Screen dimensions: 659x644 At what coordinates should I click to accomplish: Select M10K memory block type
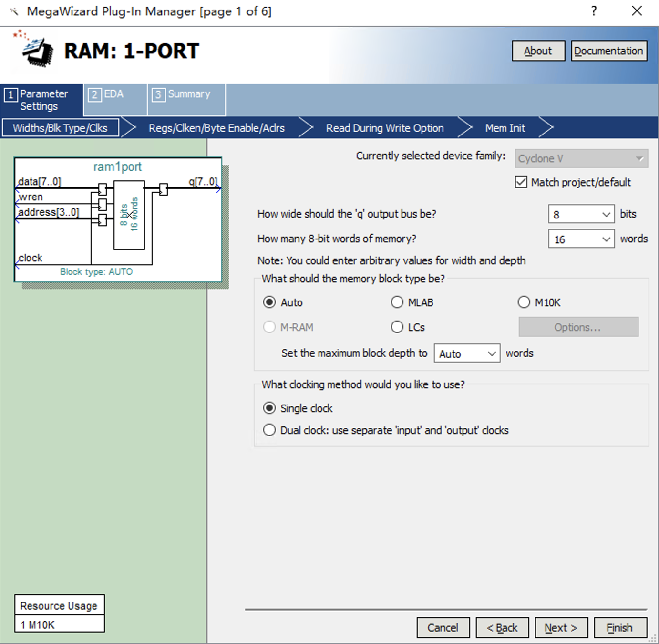pos(524,302)
